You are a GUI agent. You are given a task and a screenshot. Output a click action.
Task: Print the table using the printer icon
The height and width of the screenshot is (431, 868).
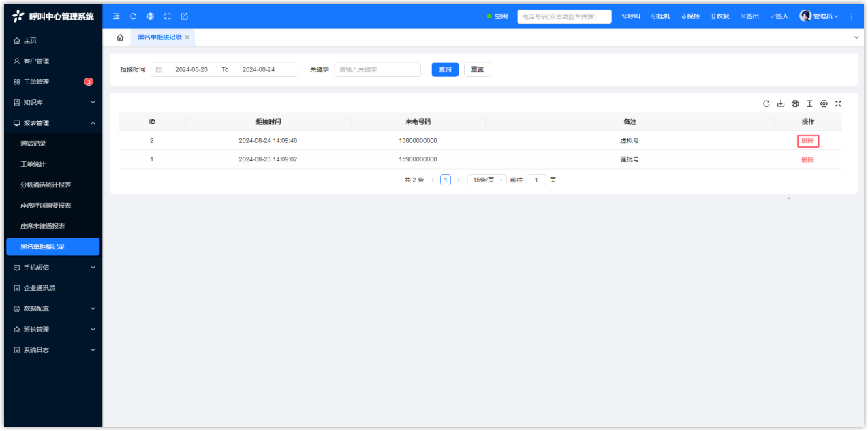click(795, 103)
